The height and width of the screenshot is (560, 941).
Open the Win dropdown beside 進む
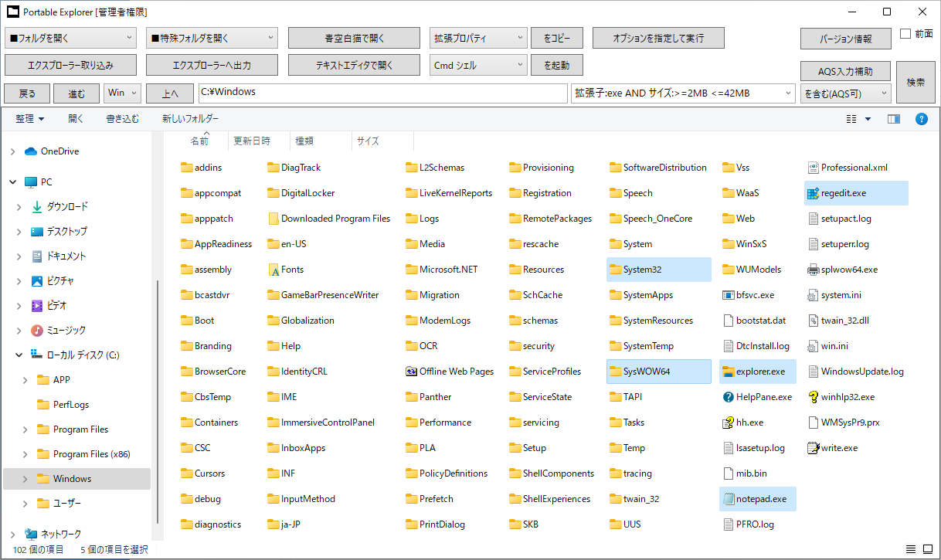122,93
